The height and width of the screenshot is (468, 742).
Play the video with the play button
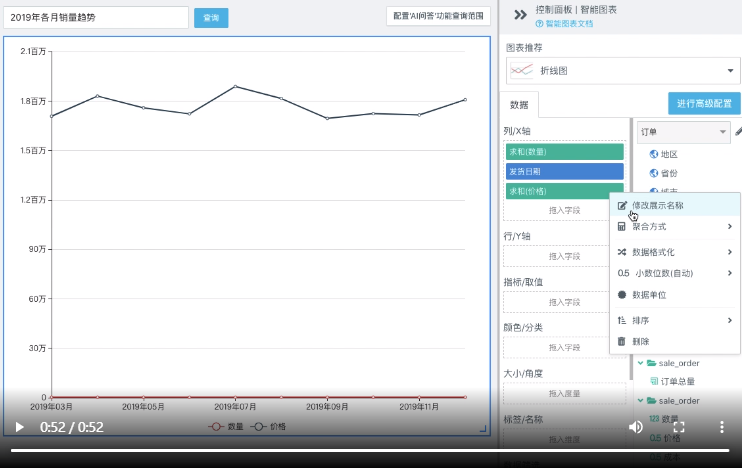[x=19, y=427]
